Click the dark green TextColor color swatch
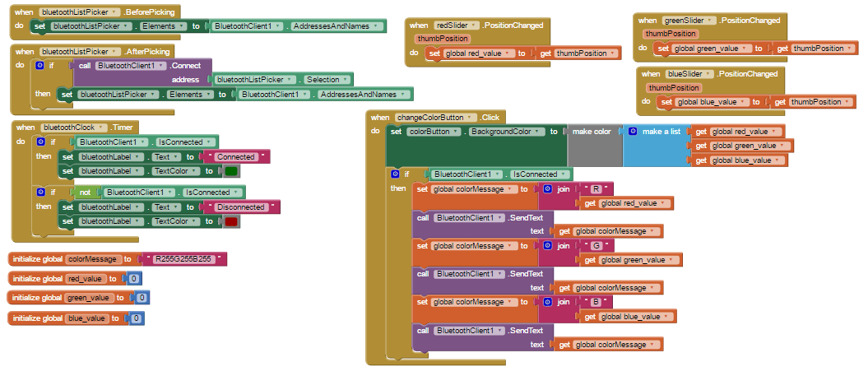This screenshot has width=868, height=376. tap(231, 171)
